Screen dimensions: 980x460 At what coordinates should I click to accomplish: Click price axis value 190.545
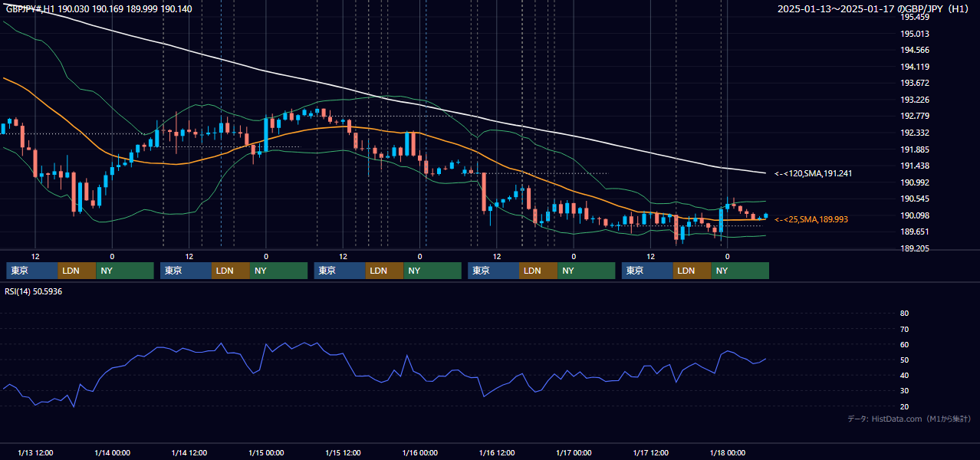point(915,199)
